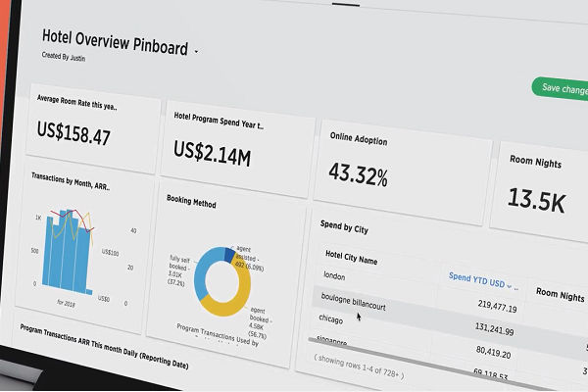Select the 43.32% adoption value
588x392 pixels.
359,174
